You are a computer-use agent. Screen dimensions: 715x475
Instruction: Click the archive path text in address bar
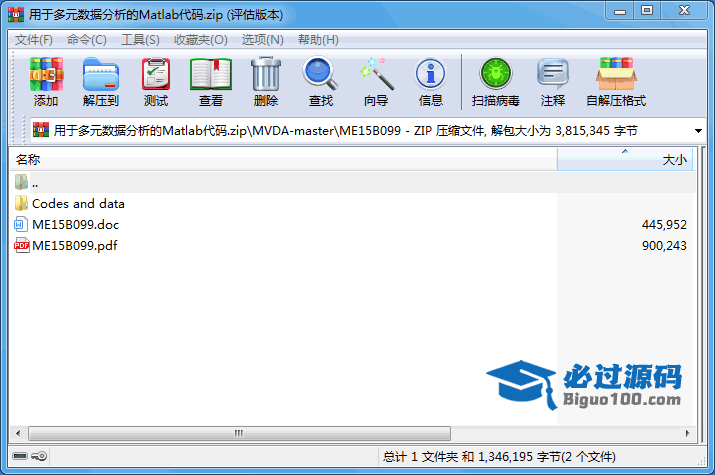[346, 131]
